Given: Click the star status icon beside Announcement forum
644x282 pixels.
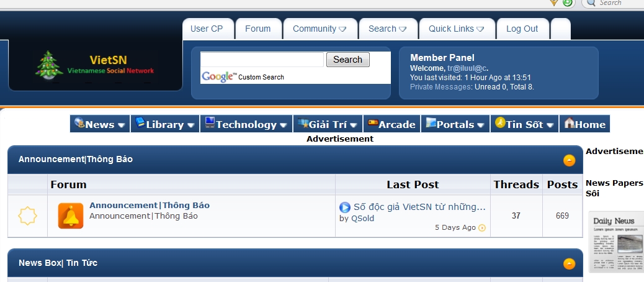Looking at the screenshot, I should pyautogui.click(x=28, y=216).
